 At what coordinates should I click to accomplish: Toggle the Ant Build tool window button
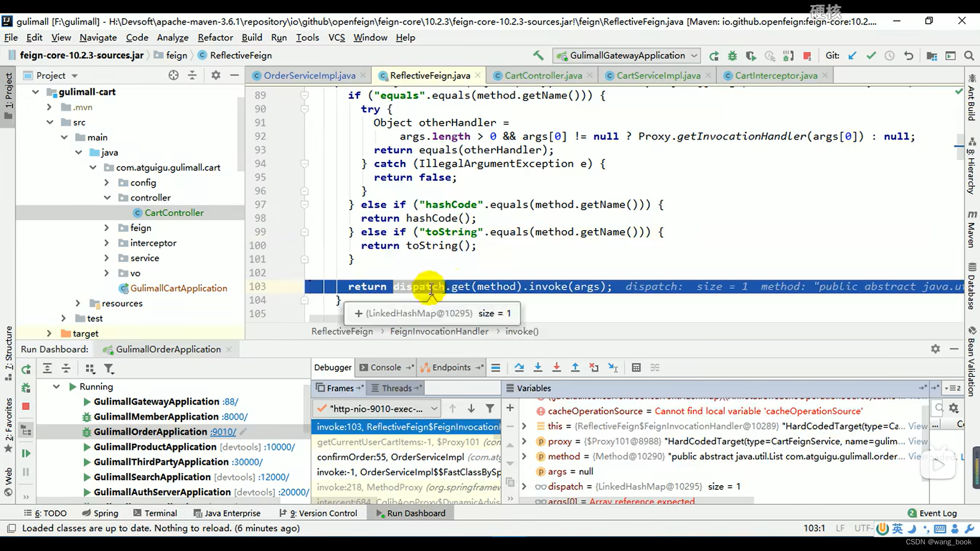point(971,97)
